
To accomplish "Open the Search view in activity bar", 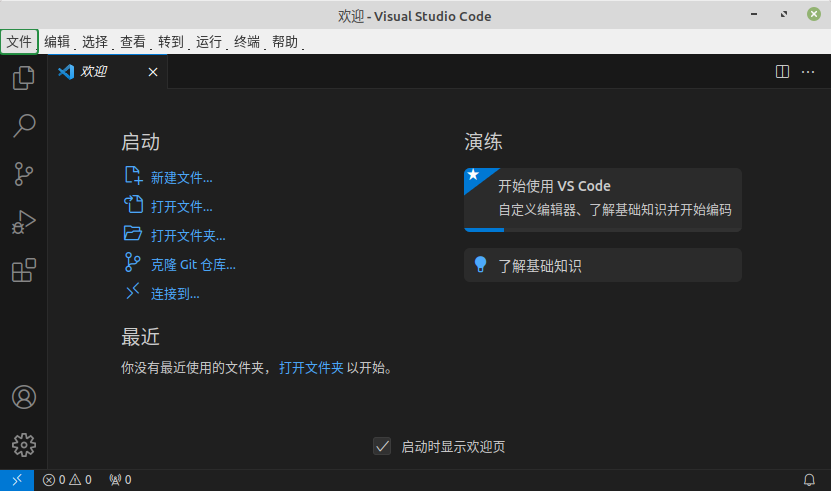I will 23,126.
